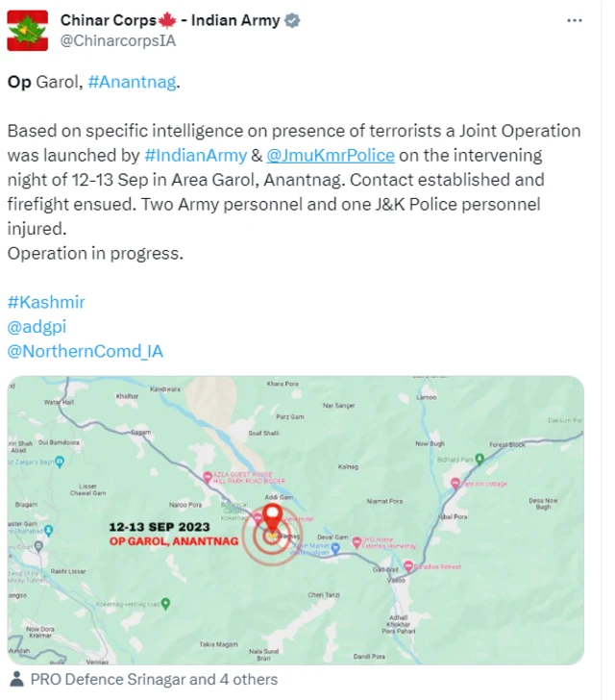Open the @JmuKmrPolice mention

point(331,156)
